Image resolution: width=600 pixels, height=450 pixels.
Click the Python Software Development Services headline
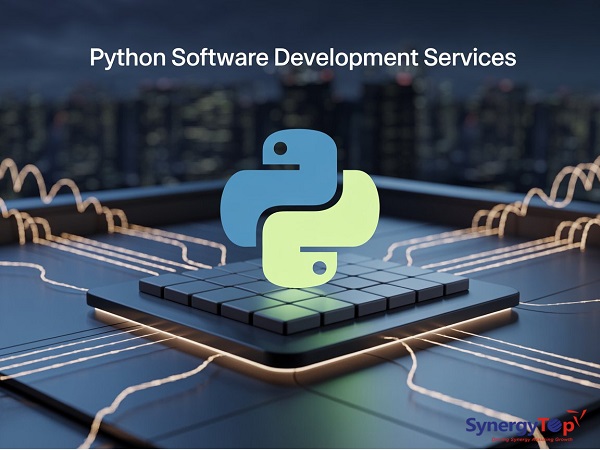303,58
